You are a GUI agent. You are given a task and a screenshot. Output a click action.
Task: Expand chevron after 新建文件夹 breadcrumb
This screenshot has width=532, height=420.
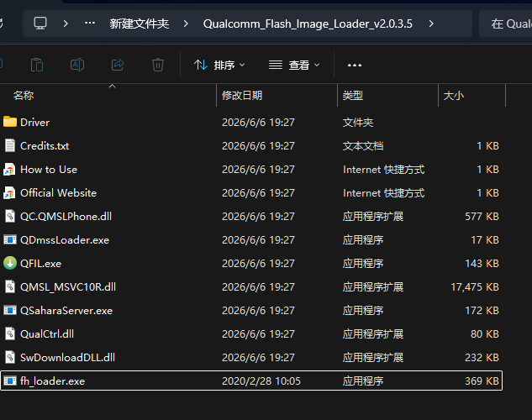coord(186,24)
